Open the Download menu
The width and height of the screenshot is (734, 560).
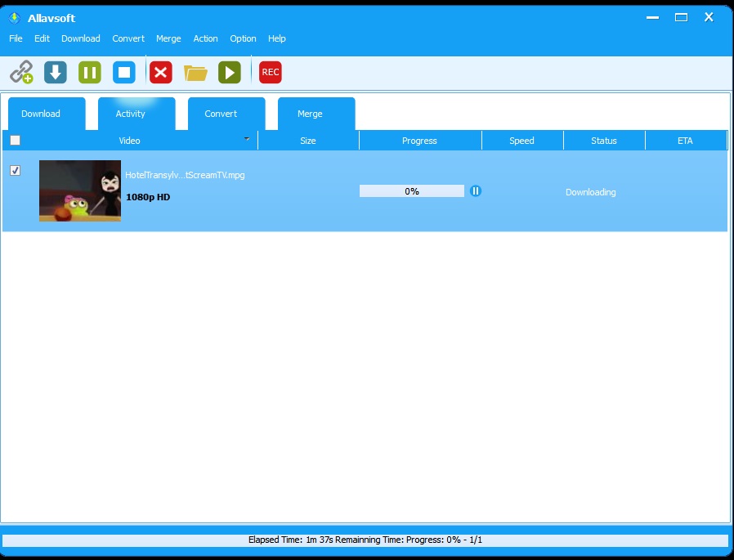tap(81, 38)
